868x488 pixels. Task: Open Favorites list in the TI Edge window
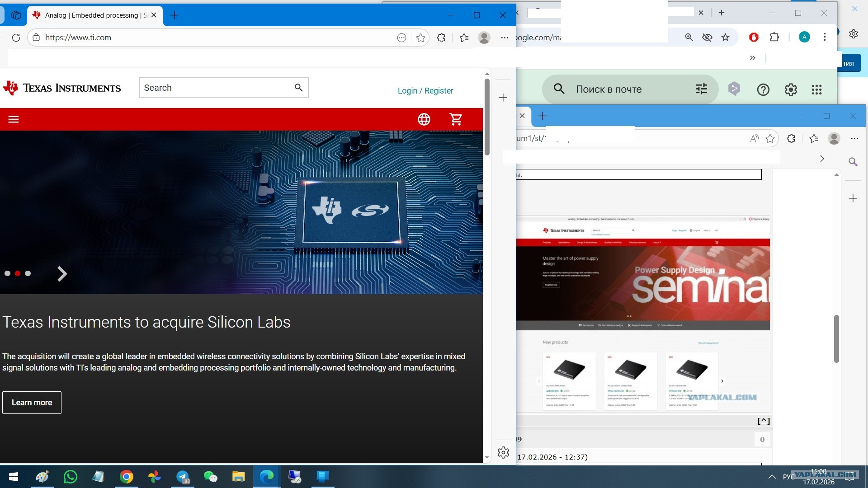tap(464, 38)
